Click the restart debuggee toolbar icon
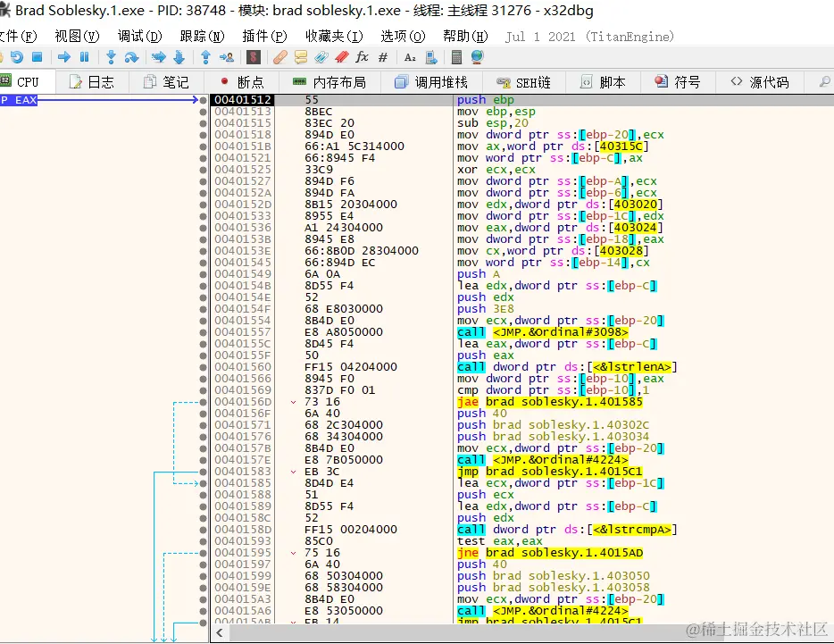 16,57
